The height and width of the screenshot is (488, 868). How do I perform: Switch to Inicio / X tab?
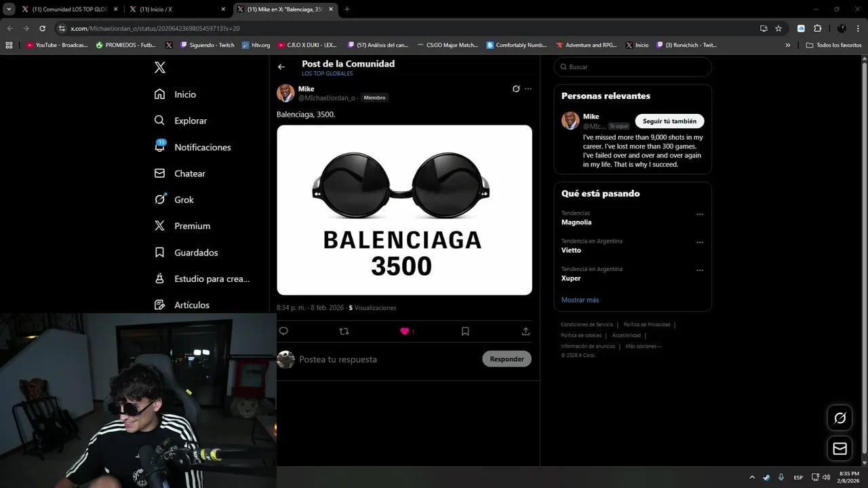click(178, 9)
